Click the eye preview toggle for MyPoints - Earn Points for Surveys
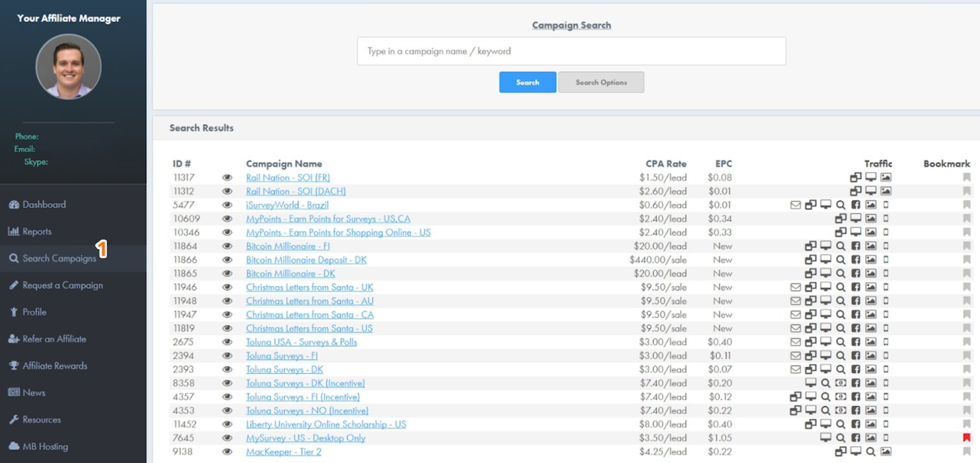Viewport: 980px width, 463px height. pos(227,219)
